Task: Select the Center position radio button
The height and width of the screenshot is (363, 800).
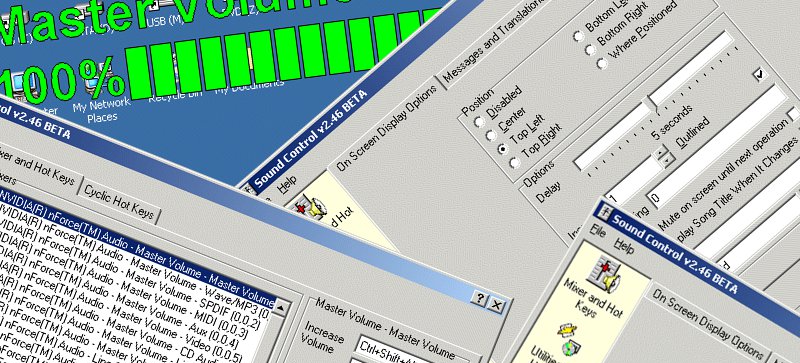Action: pyautogui.click(x=491, y=135)
